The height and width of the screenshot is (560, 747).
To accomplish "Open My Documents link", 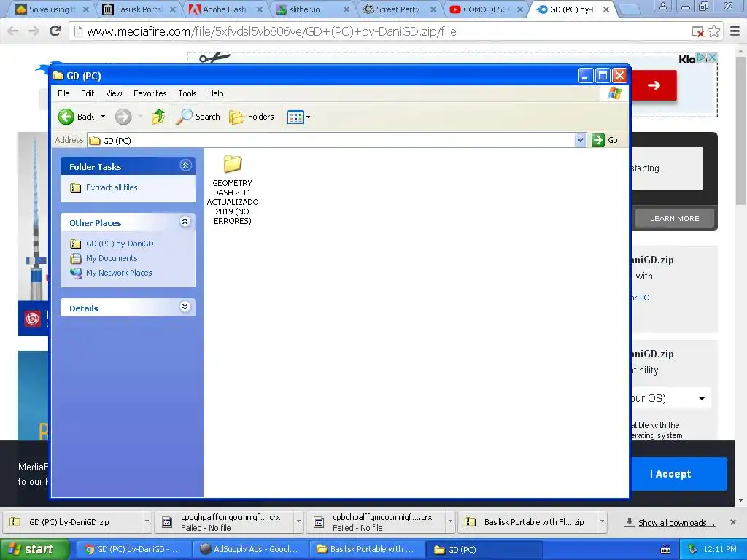I will point(112,258).
